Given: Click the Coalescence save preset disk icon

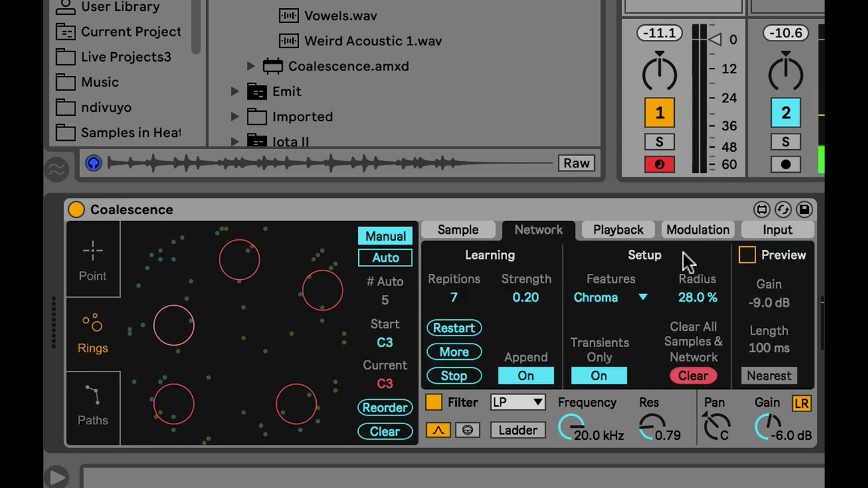Looking at the screenshot, I should [x=804, y=209].
